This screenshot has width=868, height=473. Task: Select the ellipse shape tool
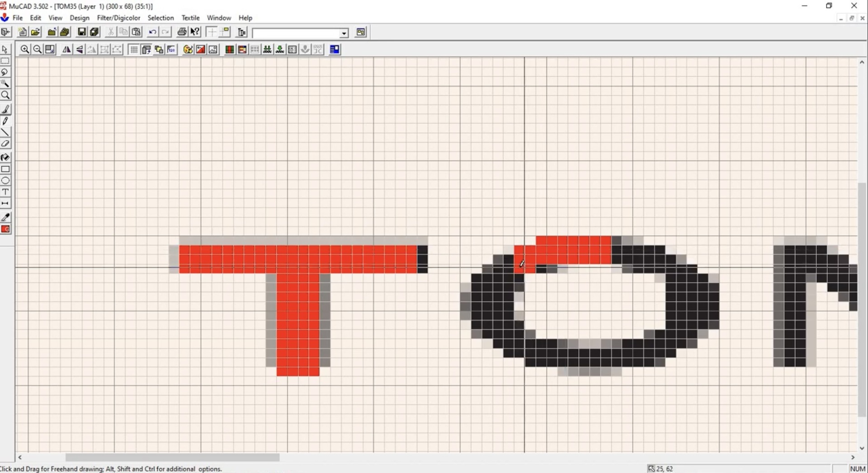[5, 180]
